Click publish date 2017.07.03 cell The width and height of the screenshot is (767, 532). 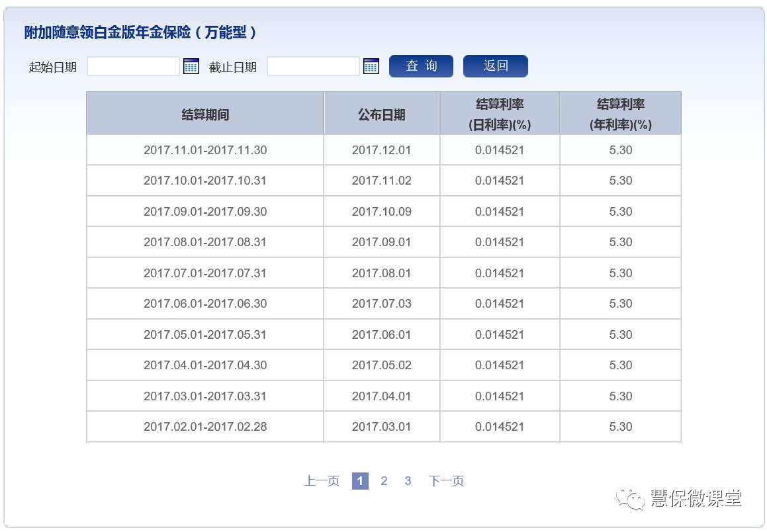pyautogui.click(x=382, y=304)
